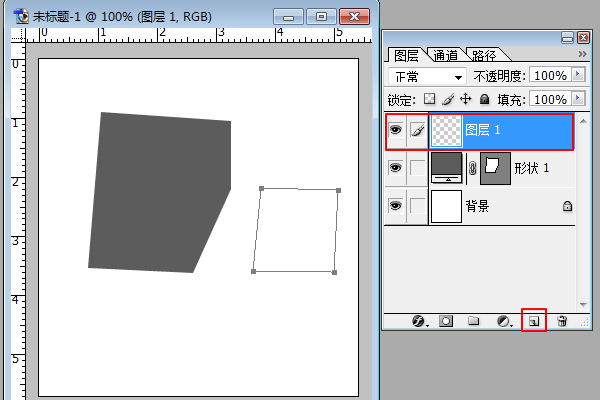This screenshot has height=400, width=600.
Task: Lock image pixels brush icon
Action: click(x=448, y=99)
